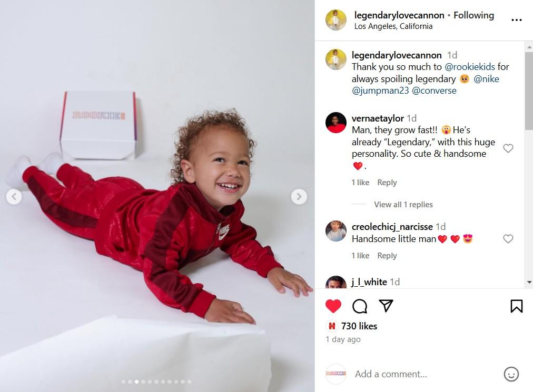Like creolechicj_narcisse's comment heart
Image resolution: width=533 pixels, height=392 pixels.
coord(508,239)
